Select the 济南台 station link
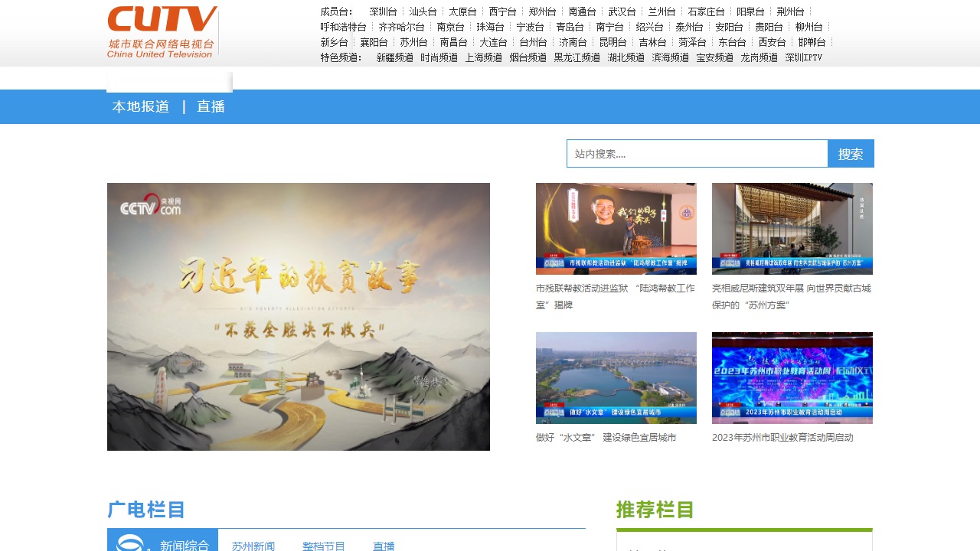980x551 pixels. coord(573,42)
